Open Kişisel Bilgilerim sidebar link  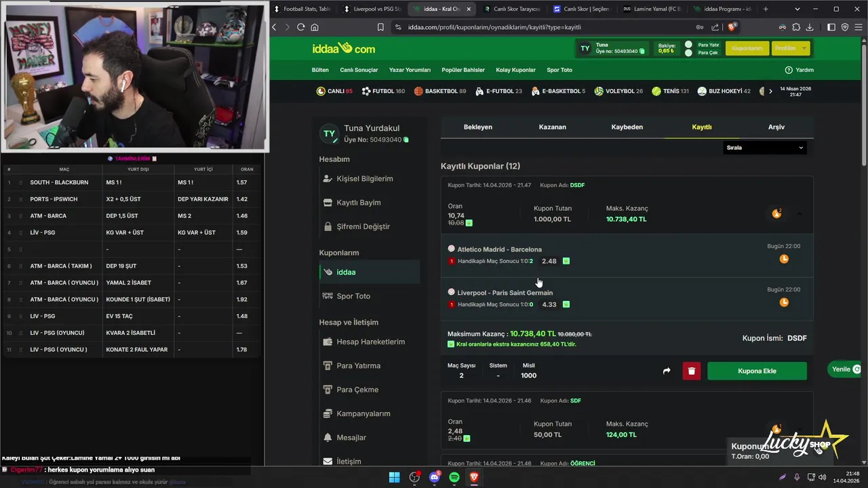coord(365,179)
